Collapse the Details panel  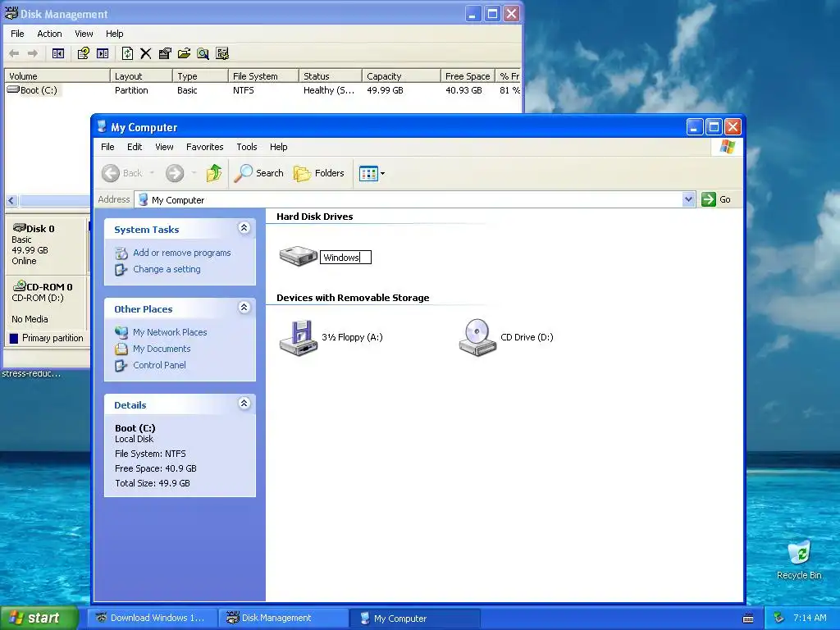(x=244, y=404)
